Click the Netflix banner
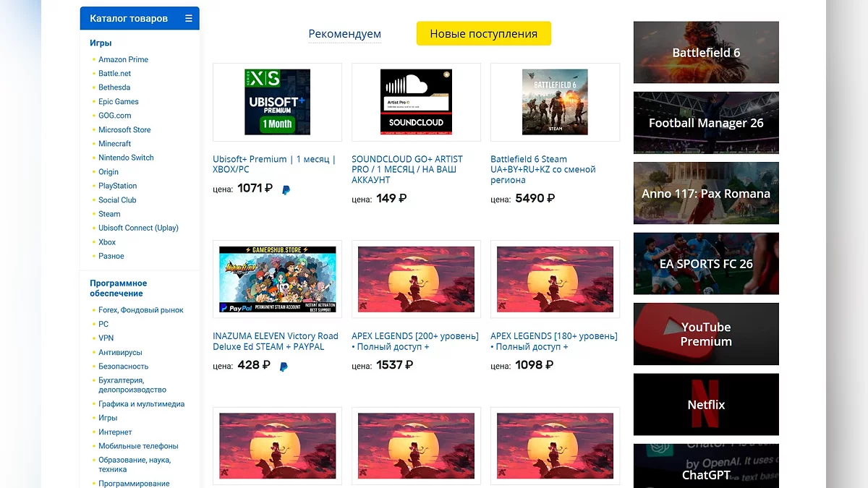 pyautogui.click(x=706, y=405)
